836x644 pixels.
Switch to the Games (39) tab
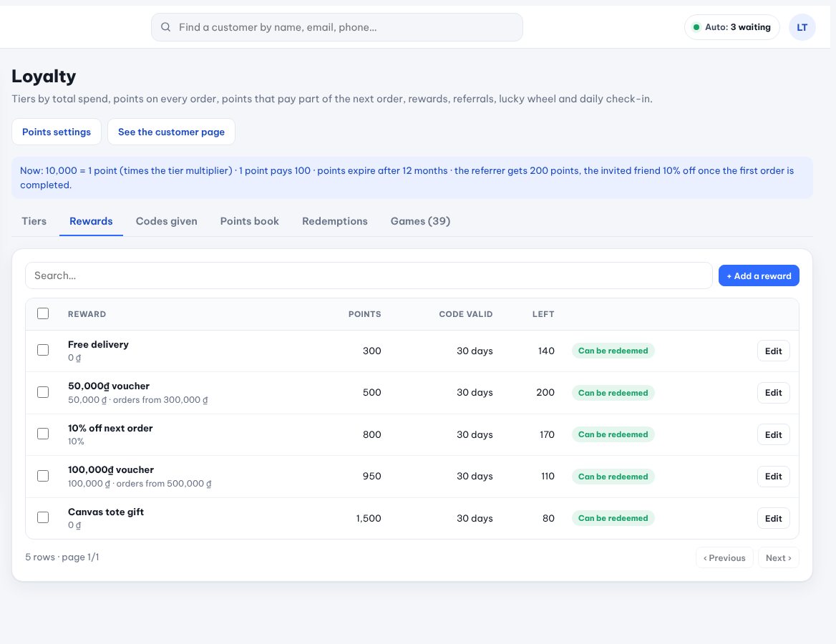pyautogui.click(x=421, y=221)
